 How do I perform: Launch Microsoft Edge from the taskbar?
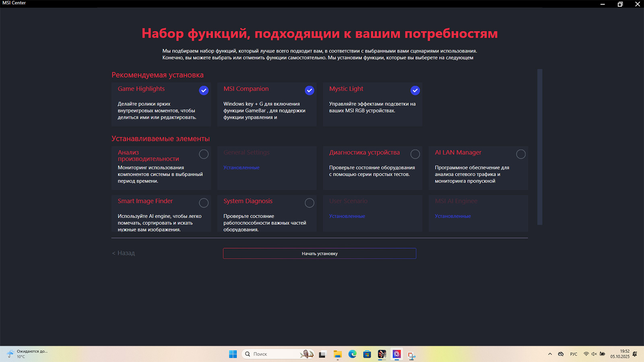click(352, 354)
